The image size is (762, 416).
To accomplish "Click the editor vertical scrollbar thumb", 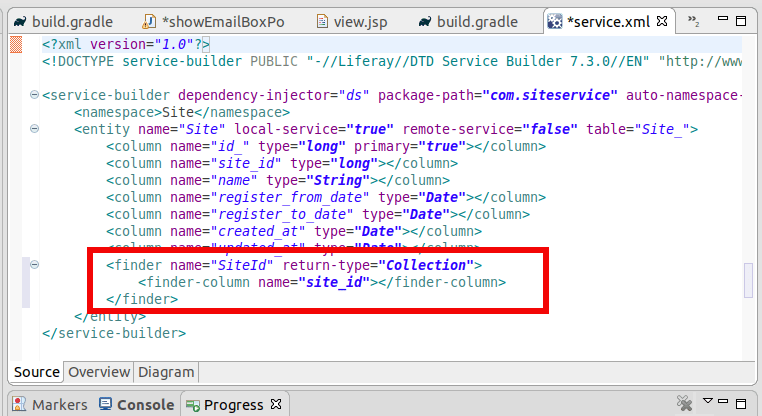I will click(748, 281).
